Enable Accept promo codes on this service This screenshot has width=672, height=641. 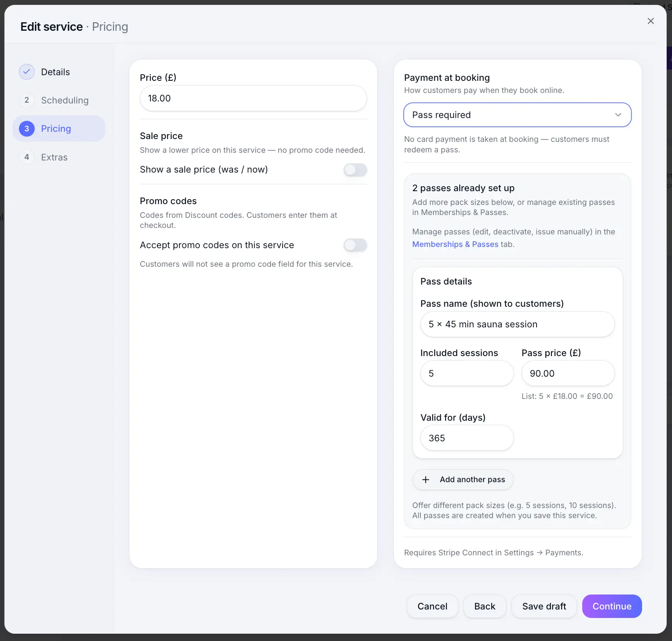pos(355,245)
